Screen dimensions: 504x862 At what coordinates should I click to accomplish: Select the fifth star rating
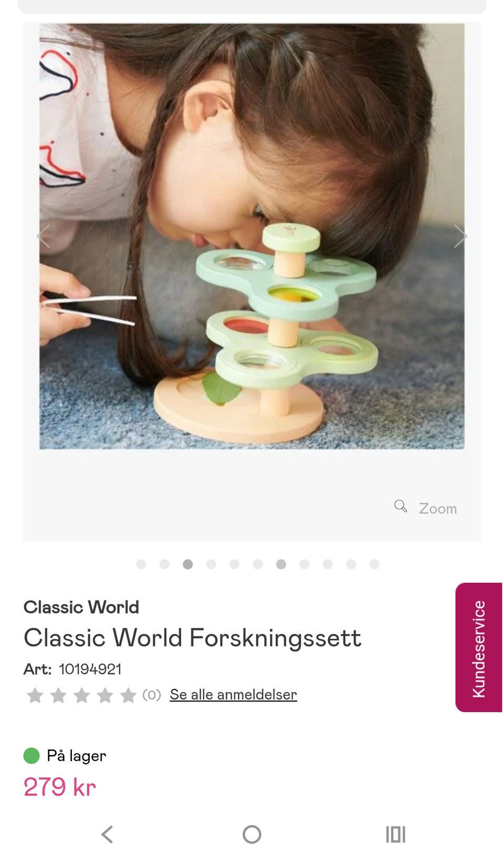click(x=128, y=695)
